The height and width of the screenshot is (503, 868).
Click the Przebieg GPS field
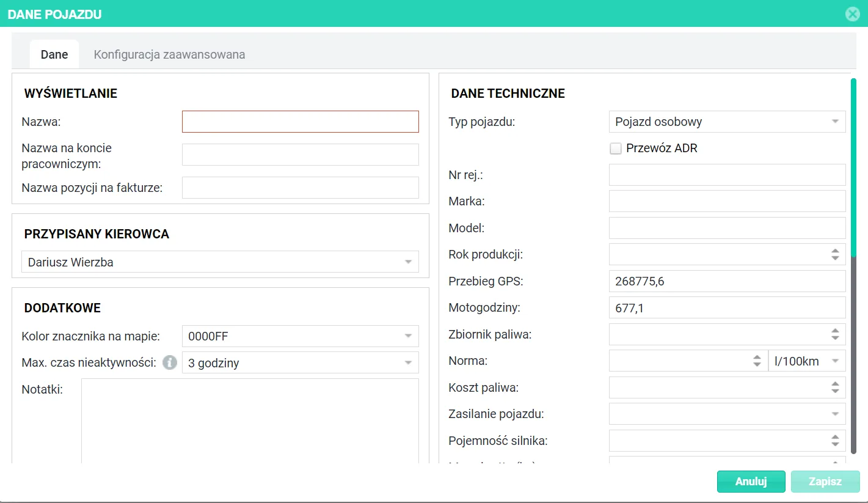[x=727, y=281]
